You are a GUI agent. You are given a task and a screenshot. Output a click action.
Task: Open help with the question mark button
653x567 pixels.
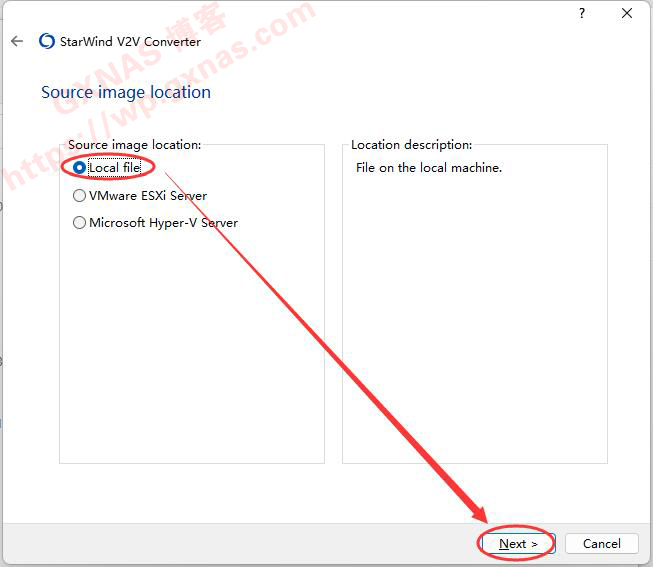tap(582, 13)
